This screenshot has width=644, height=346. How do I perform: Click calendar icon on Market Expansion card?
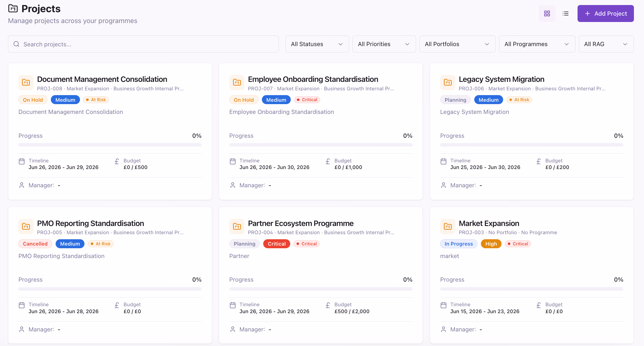pyautogui.click(x=443, y=305)
